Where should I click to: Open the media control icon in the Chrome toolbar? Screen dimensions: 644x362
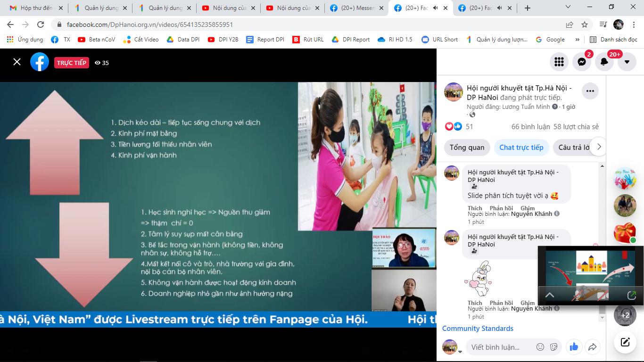click(x=603, y=25)
